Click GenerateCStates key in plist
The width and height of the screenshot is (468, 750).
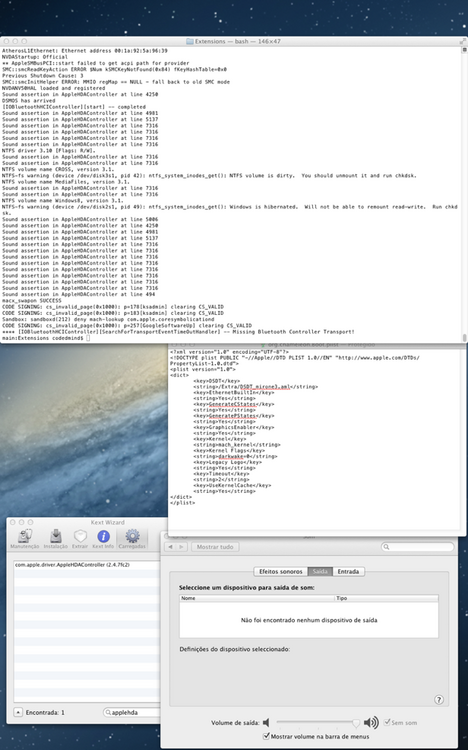[x=234, y=404]
